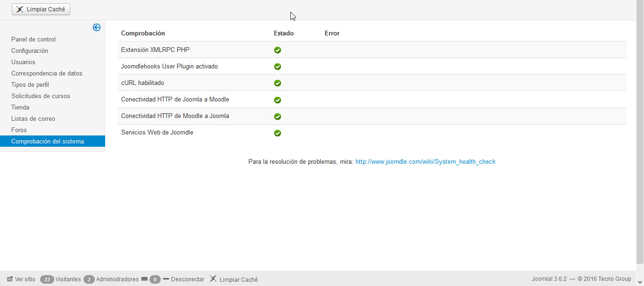Viewport: 644px width, 286px height.
Task: Go to Usuarios in the sidebar
Action: tap(23, 62)
